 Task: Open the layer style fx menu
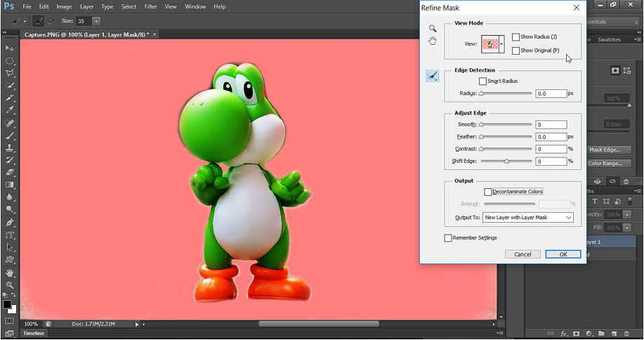[x=564, y=334]
